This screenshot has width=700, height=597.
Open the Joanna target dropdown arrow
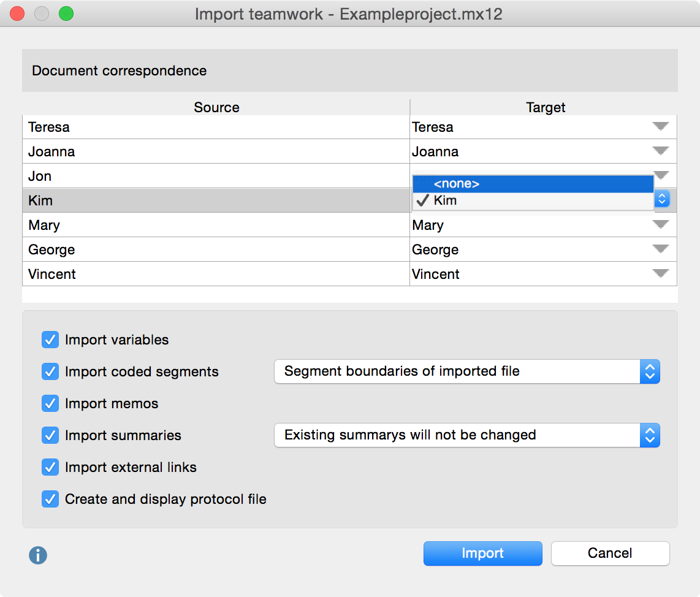pos(660,151)
